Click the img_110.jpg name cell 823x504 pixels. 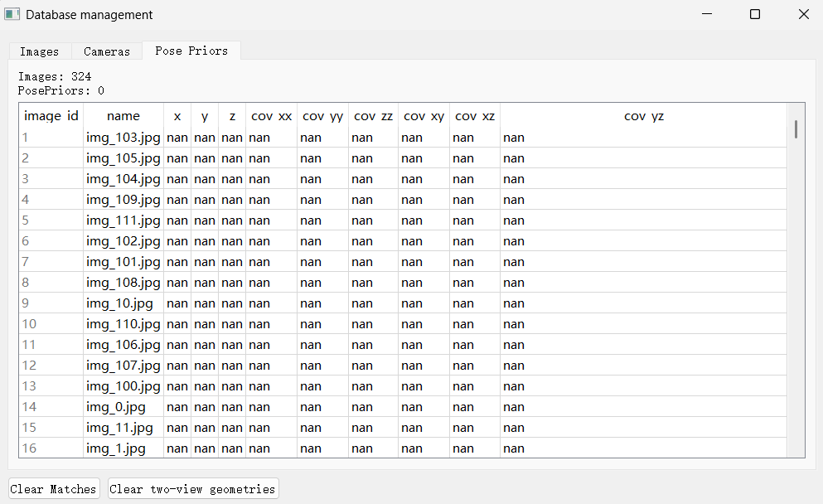pyautogui.click(x=123, y=324)
